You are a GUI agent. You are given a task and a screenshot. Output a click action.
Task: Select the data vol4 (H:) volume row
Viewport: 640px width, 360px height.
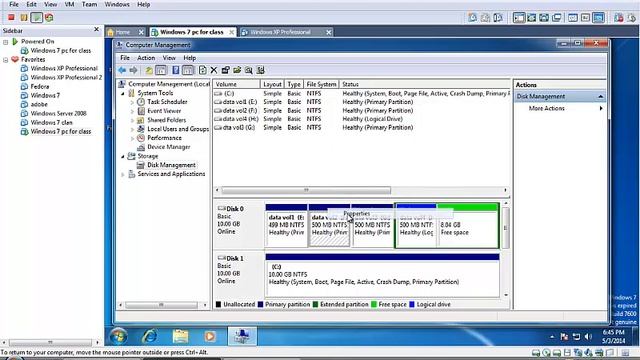[362, 119]
